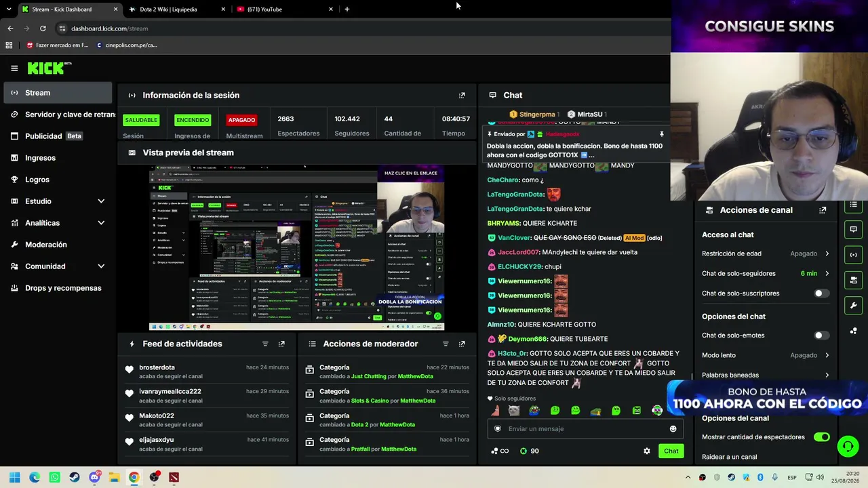This screenshot has height=488, width=868.
Task: Insert the Patrick star emote
Action: 494,410
